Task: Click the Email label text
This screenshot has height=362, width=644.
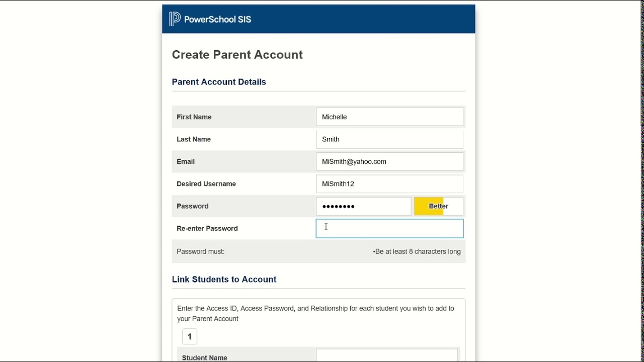Action: pos(186,162)
